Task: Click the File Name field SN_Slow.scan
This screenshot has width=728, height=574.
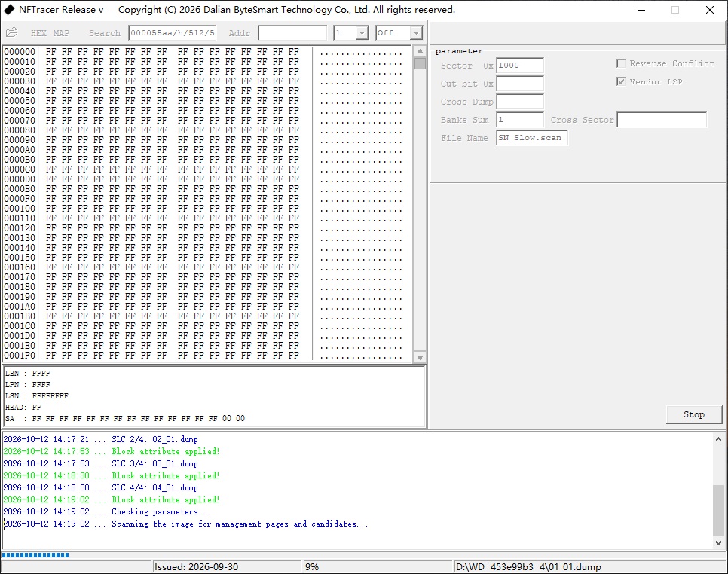Action: click(x=531, y=138)
